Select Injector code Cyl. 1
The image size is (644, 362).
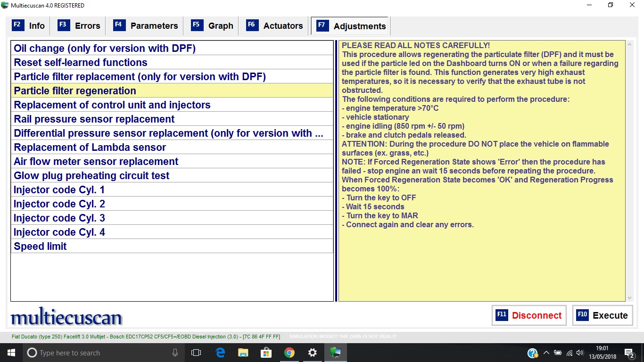point(172,189)
